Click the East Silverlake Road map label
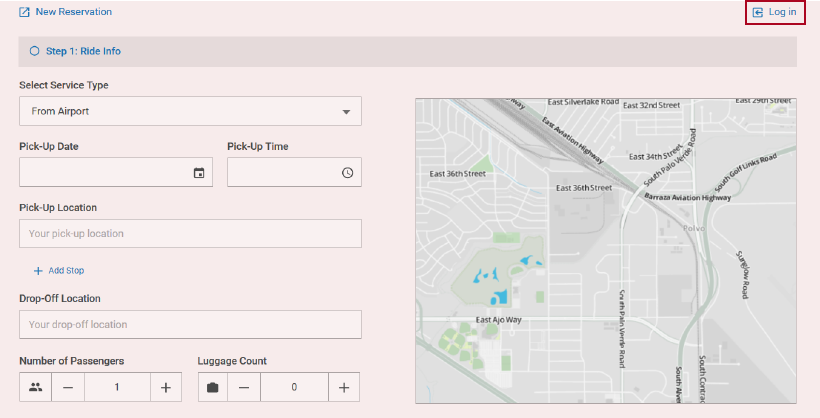Screen dimensions: 820x418 (x=583, y=101)
